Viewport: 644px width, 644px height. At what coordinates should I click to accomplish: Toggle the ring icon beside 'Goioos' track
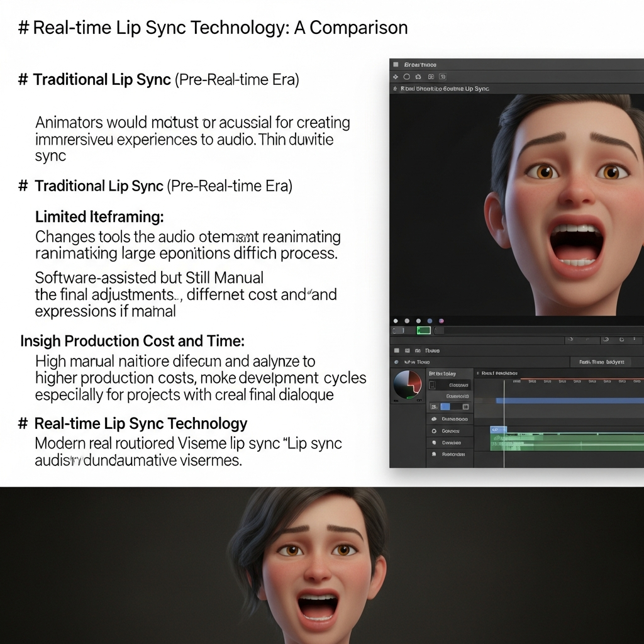pyautogui.click(x=434, y=431)
